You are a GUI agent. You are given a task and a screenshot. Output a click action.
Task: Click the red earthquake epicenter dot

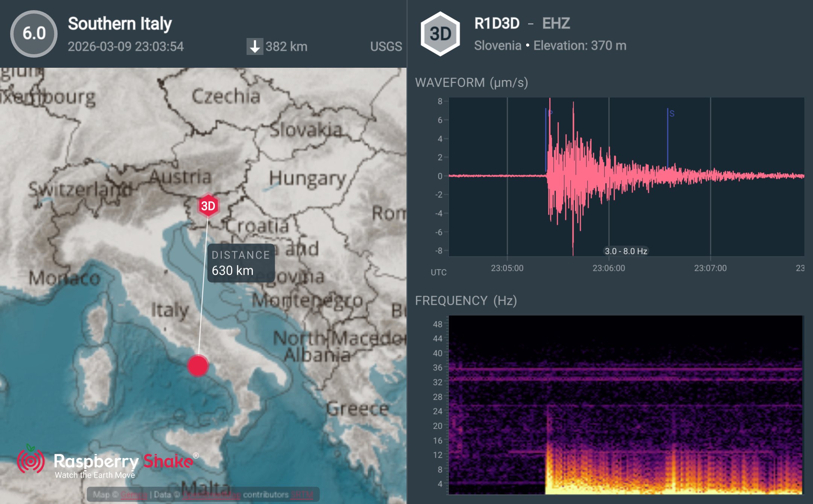point(198,365)
